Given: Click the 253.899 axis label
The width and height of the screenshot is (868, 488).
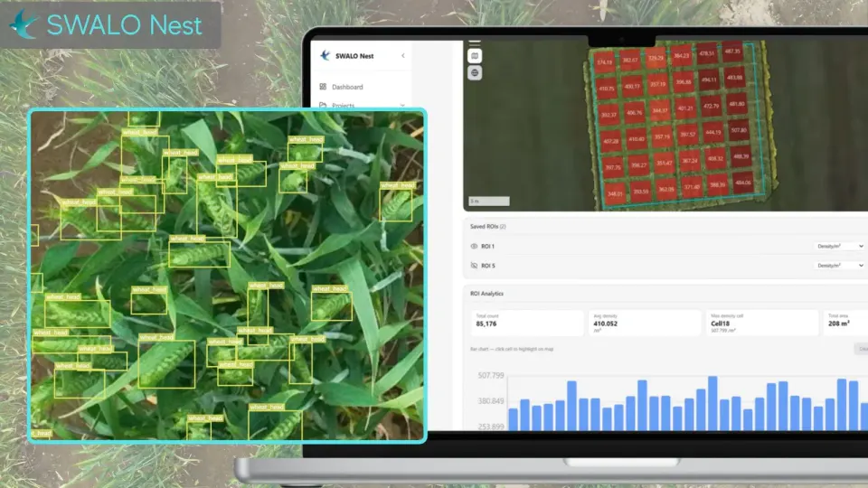Looking at the screenshot, I should pos(490,427).
